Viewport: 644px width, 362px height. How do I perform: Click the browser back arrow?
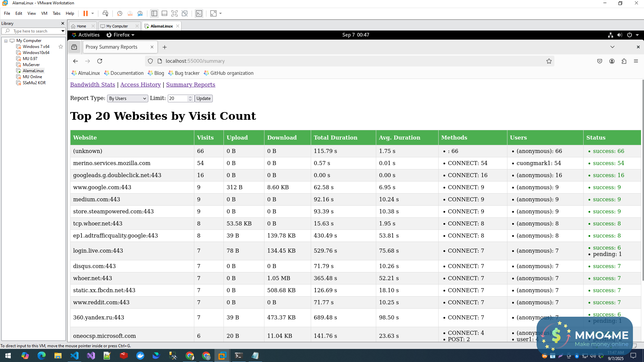pos(76,61)
